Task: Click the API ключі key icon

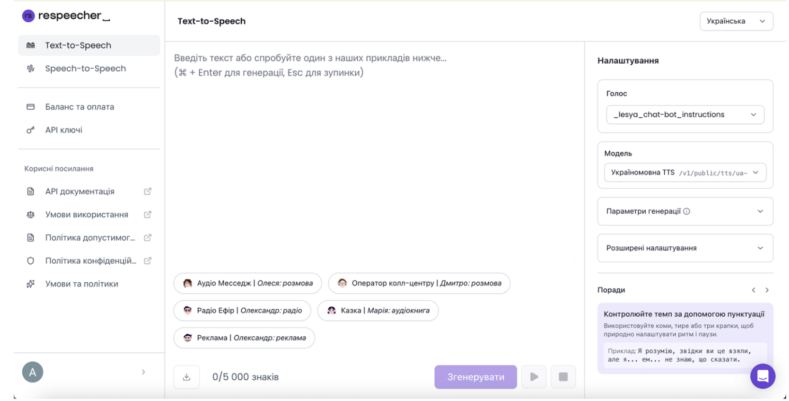Action: pos(31,130)
